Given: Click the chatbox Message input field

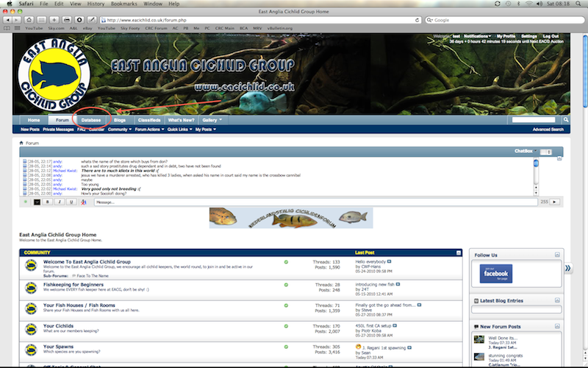Looking at the screenshot, I should [316, 202].
